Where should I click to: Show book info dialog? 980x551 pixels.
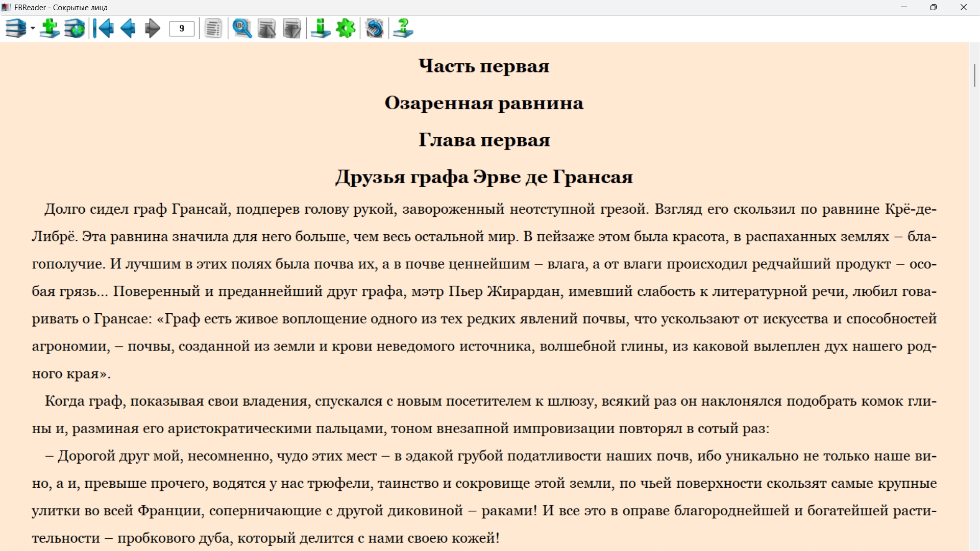(321, 29)
